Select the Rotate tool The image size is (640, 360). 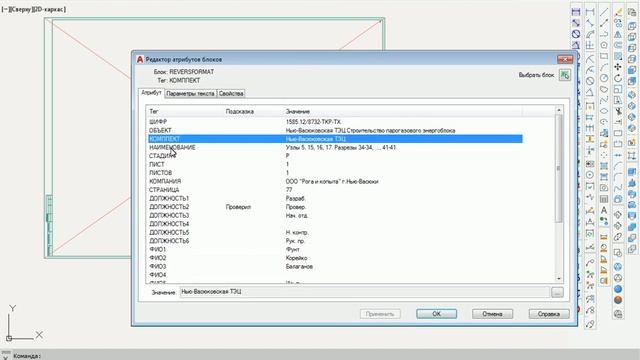tap(618, 78)
